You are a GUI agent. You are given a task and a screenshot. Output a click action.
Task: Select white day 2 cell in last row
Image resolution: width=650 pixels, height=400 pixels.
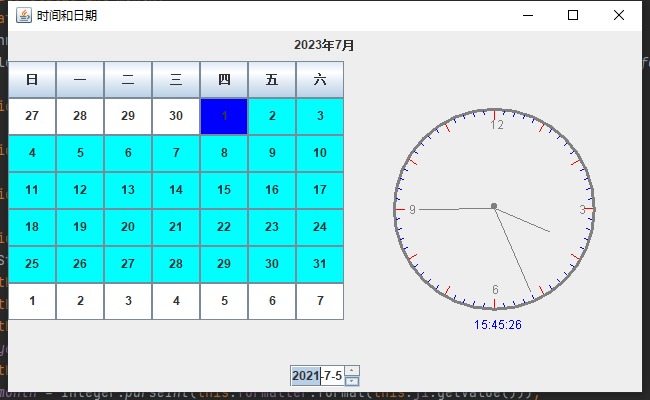tap(80, 301)
